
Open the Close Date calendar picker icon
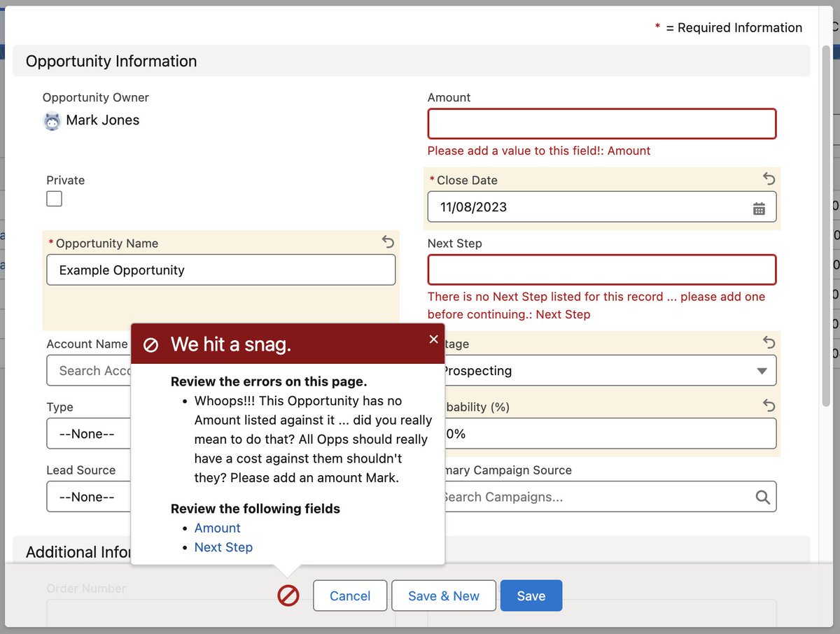click(759, 206)
